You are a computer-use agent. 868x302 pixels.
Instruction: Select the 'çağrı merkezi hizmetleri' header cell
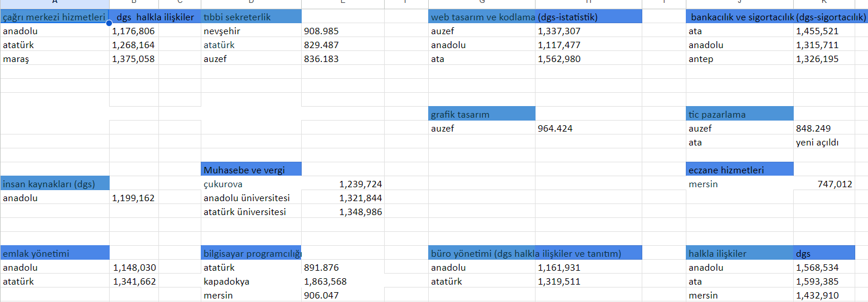click(55, 17)
